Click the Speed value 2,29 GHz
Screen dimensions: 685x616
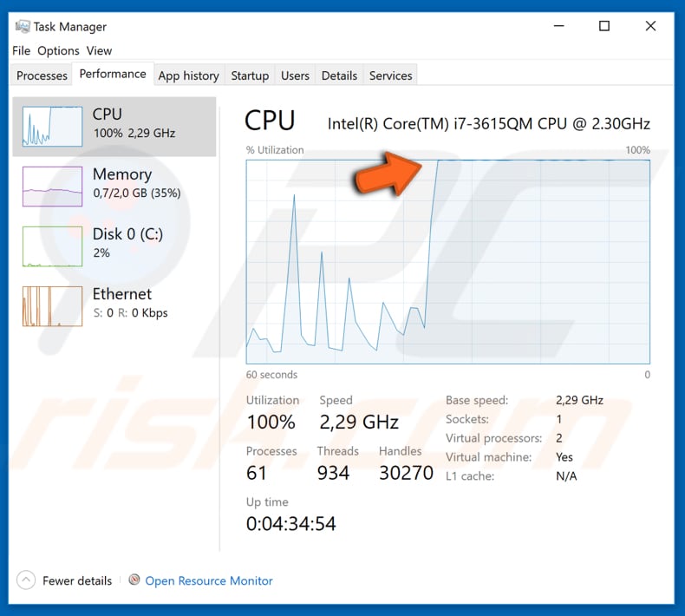click(359, 422)
